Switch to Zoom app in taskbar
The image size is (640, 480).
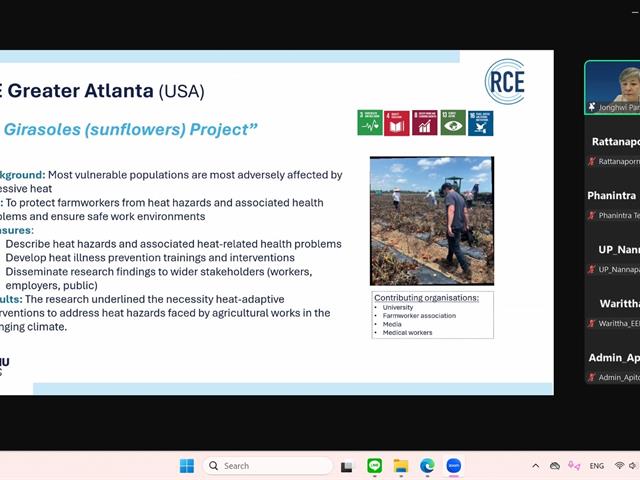(x=453, y=466)
